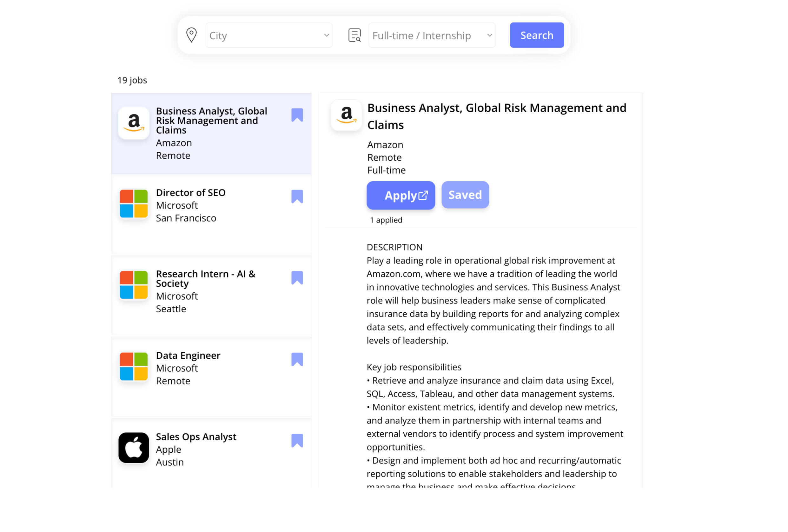Click the 19 jobs count text
Image resolution: width=788 pixels, height=532 pixels.
[x=132, y=80]
